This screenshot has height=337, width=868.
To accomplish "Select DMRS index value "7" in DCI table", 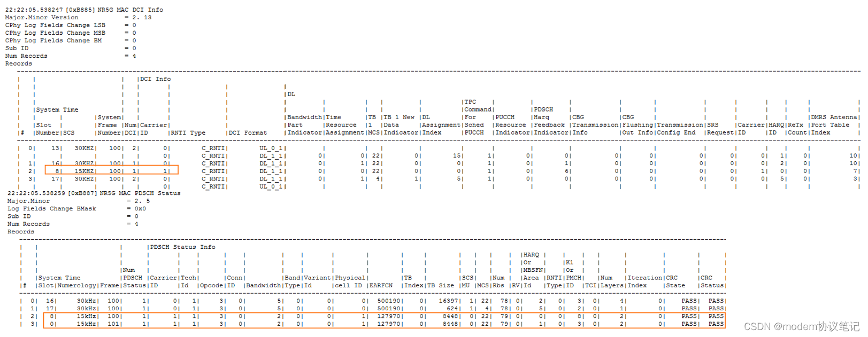I will click(855, 171).
